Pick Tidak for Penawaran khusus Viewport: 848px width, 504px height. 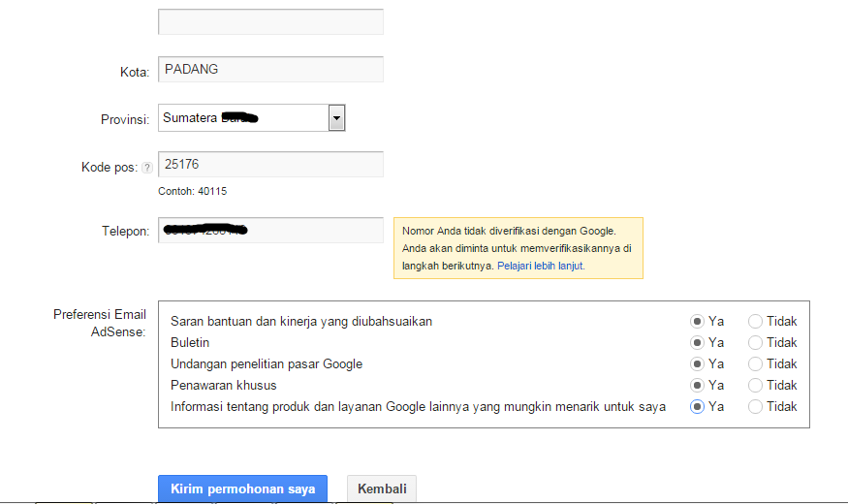tap(755, 385)
